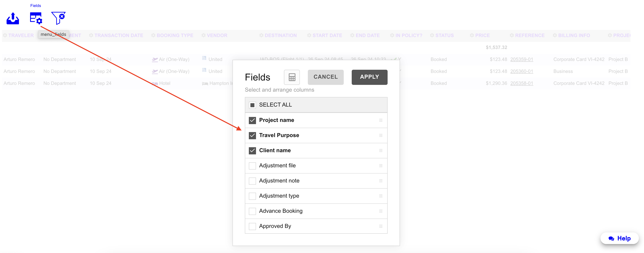Open reference link 205358-01

[522, 83]
